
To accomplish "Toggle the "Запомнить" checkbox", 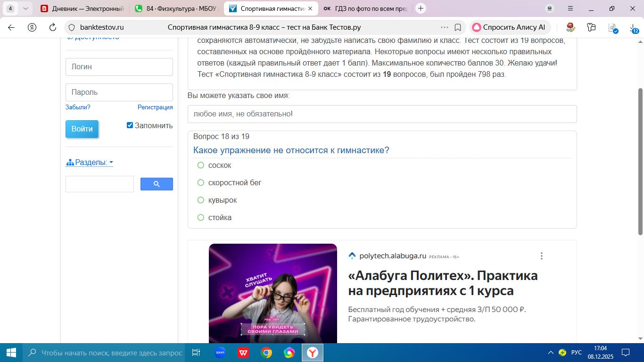I will (130, 125).
